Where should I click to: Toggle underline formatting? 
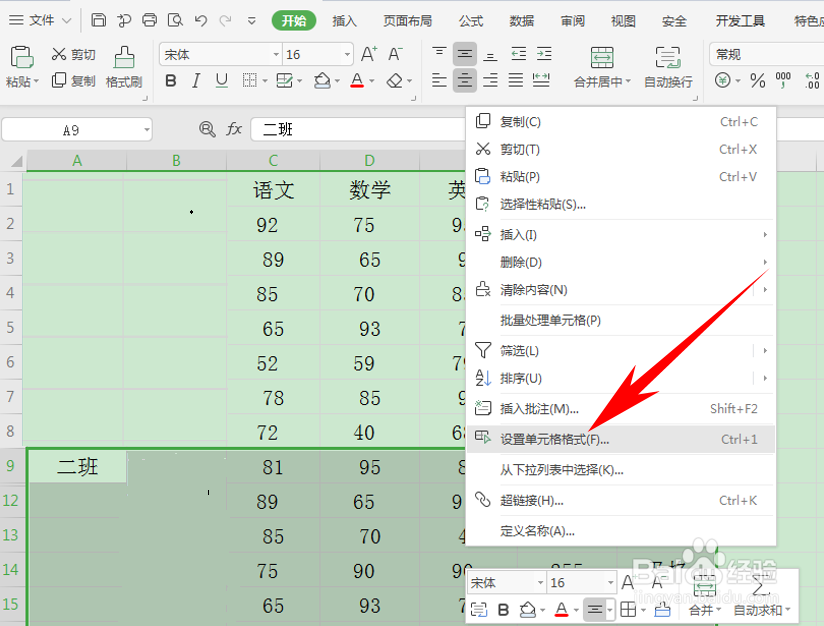coord(220,82)
